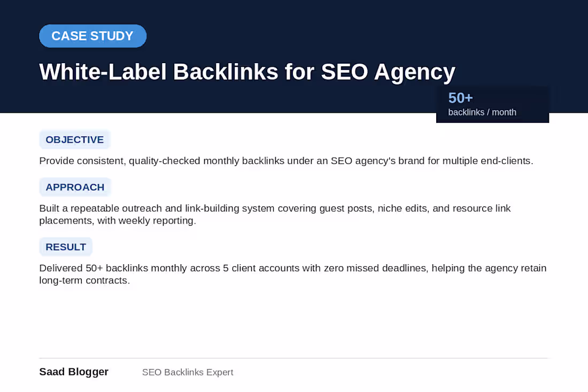588x392 pixels.
Task: Click the dark stat card box
Action: (x=492, y=105)
